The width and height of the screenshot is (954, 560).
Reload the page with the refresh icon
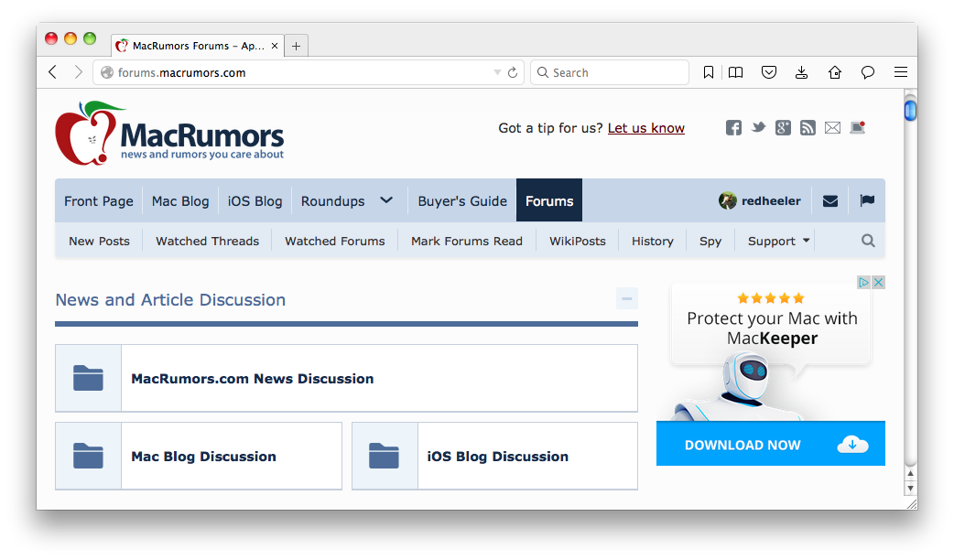[513, 72]
